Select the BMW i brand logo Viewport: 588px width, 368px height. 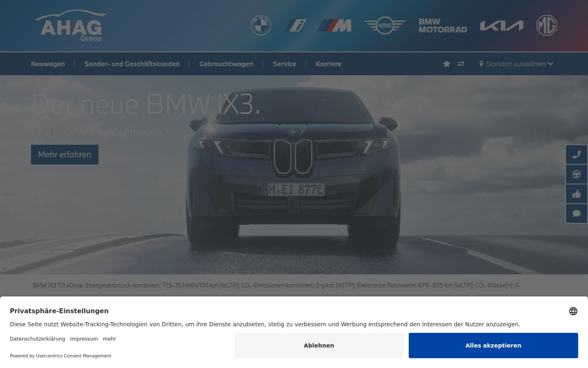click(295, 25)
